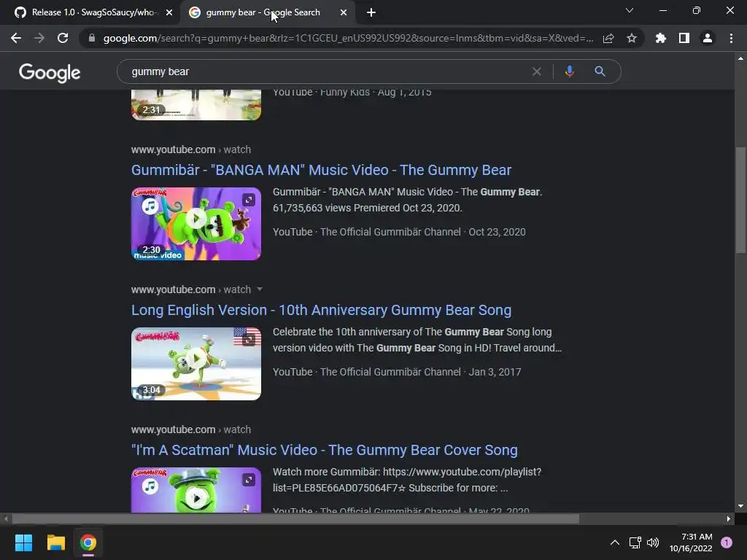Expand preview on Scatman thumbnail
The height and width of the screenshot is (560, 747).
(x=248, y=480)
